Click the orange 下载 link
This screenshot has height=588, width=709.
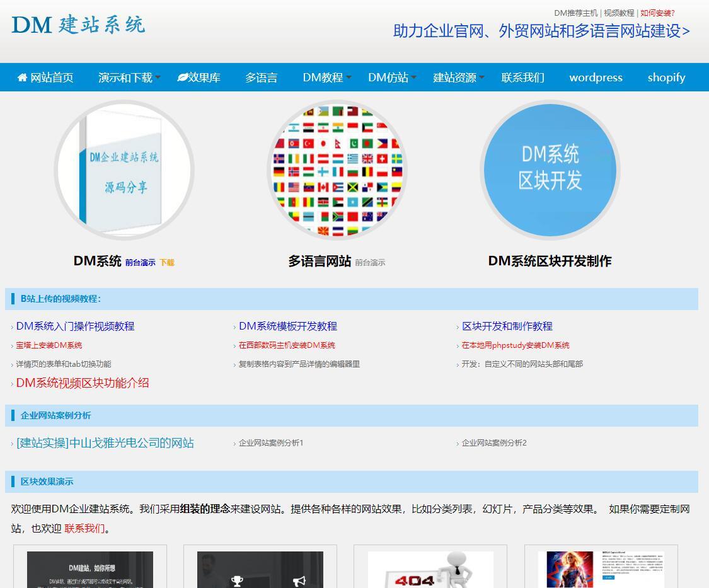pos(166,263)
